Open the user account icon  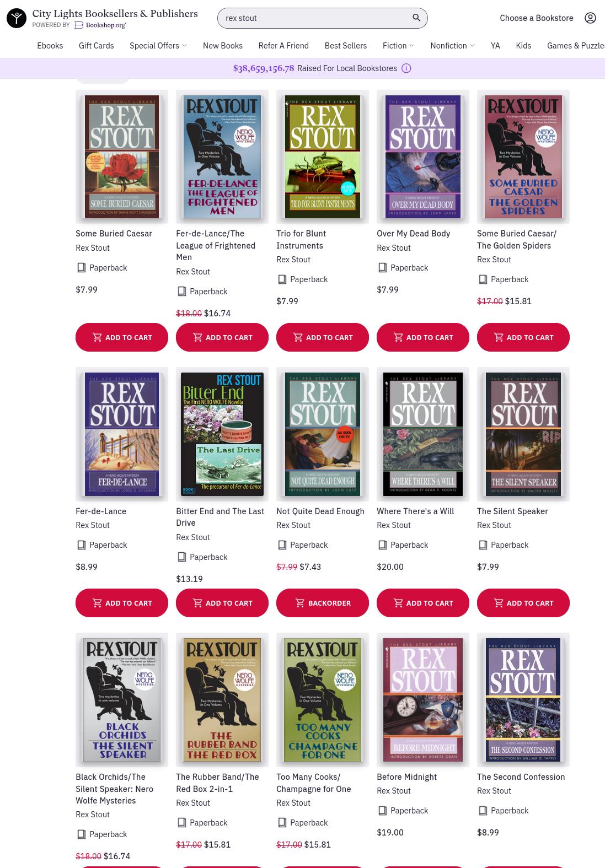(x=590, y=18)
